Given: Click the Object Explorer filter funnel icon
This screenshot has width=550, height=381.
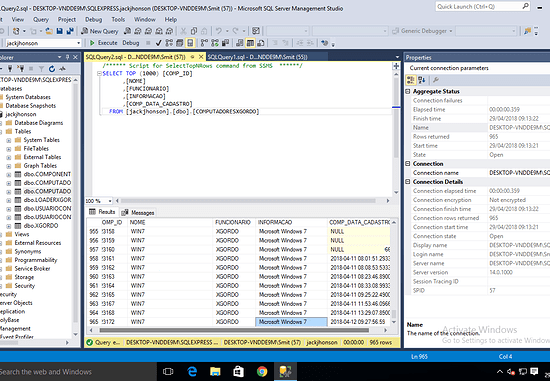Looking at the screenshot, I should pos(41,69).
